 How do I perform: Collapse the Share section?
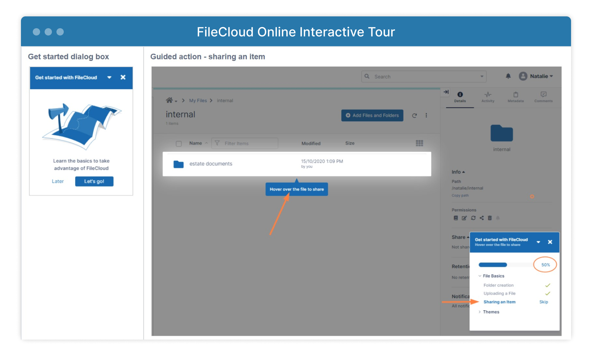click(460, 237)
